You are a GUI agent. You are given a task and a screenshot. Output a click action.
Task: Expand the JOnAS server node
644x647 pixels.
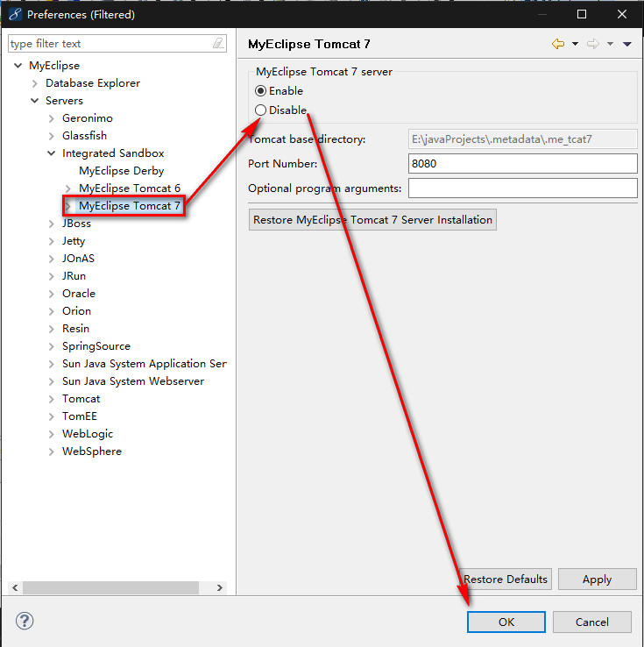51,259
